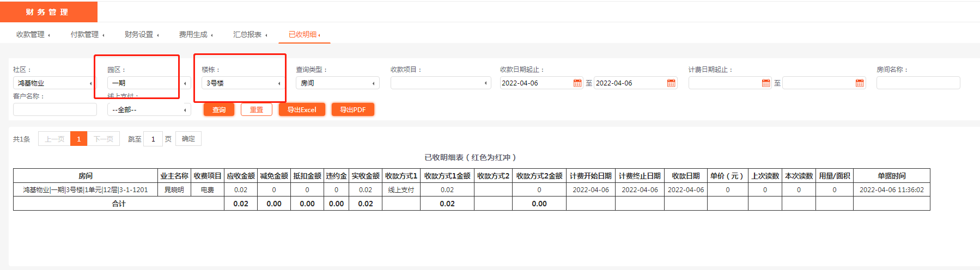Screen dimensions: 980x270
Task: Open the 楼栋 dropdown showing 3号楼
Action: pyautogui.click(x=242, y=83)
